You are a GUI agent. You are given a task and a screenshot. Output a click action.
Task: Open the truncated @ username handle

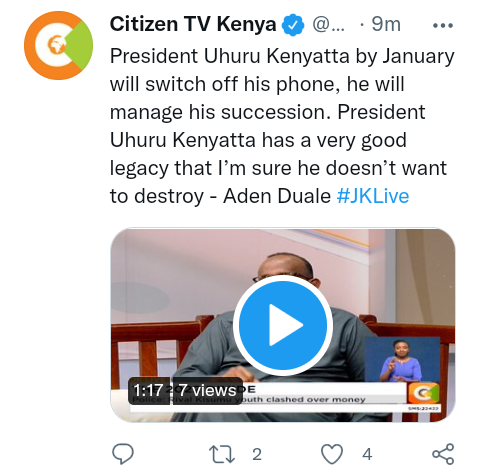pyautogui.click(x=328, y=25)
